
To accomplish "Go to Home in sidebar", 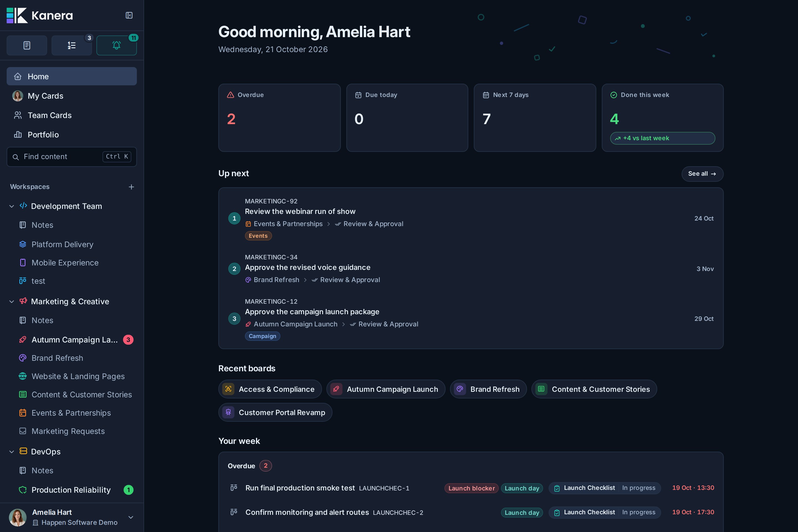I will point(71,76).
